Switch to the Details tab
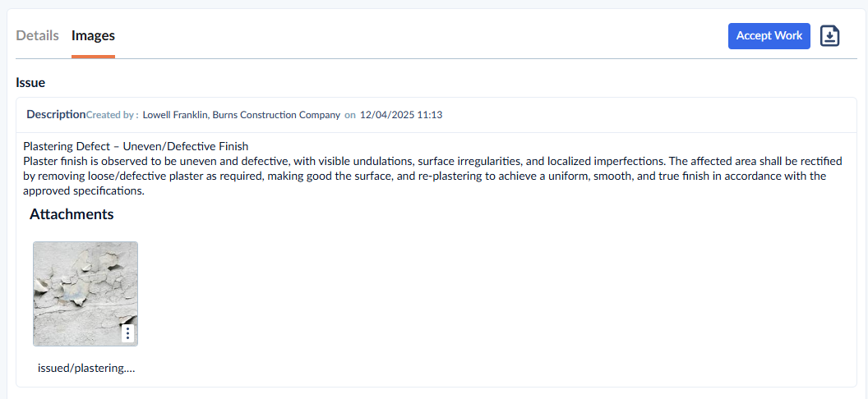This screenshot has width=868, height=399. click(x=37, y=36)
